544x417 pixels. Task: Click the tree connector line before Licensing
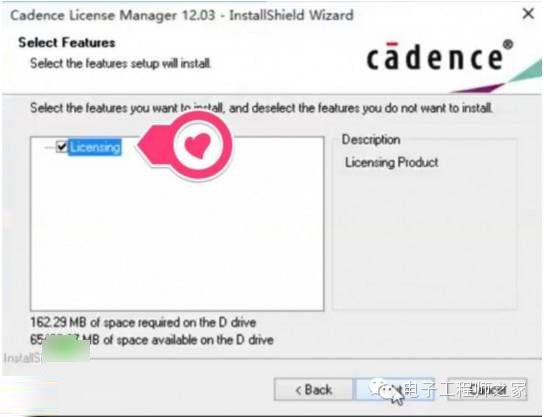pyautogui.click(x=50, y=147)
